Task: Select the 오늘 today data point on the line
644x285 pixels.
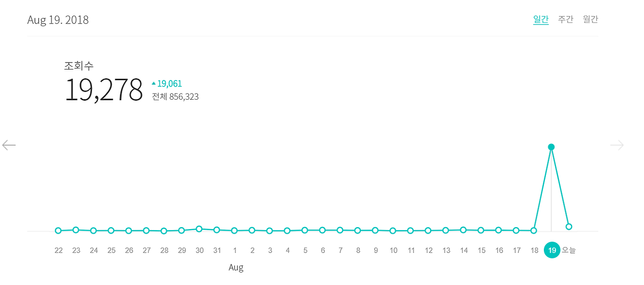Action: (569, 227)
